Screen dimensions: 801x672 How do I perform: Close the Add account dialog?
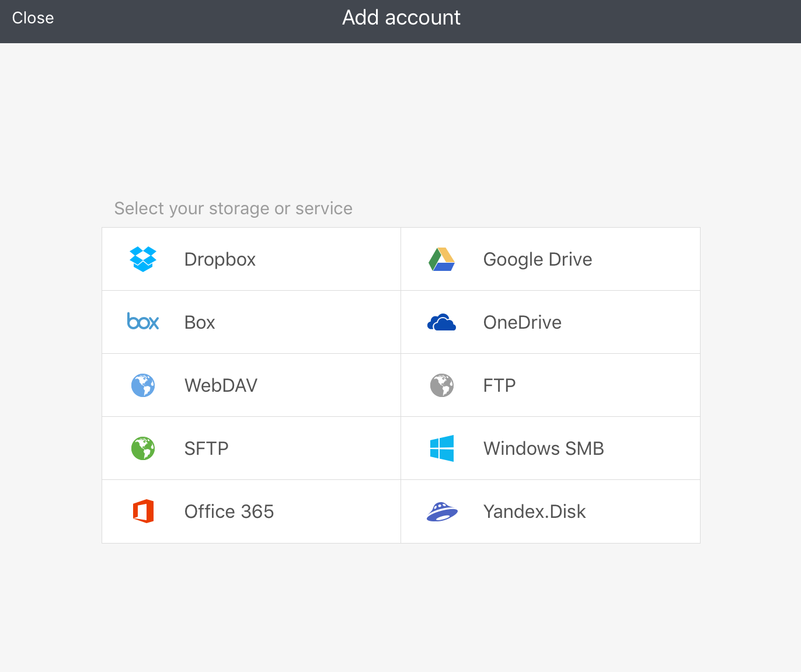pos(33,18)
